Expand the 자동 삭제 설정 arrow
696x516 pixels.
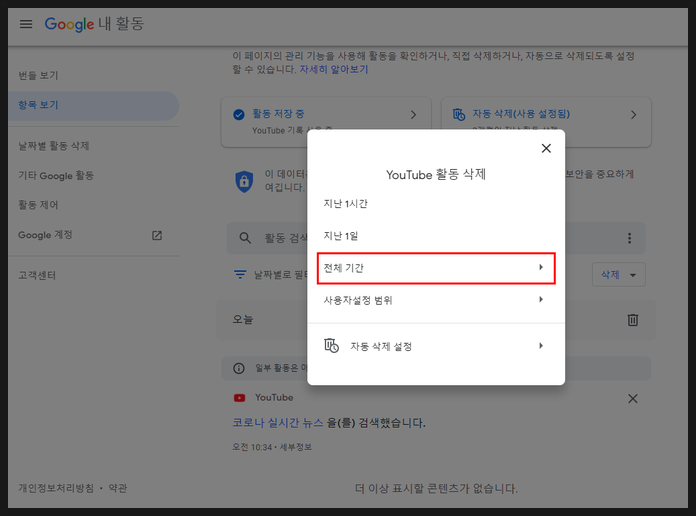point(541,346)
